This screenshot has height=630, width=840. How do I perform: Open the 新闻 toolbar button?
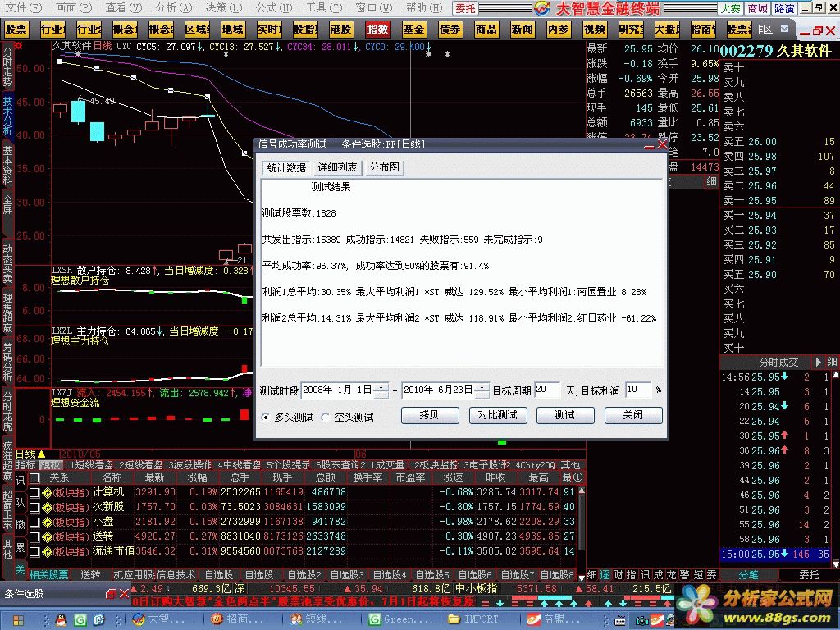tap(523, 29)
